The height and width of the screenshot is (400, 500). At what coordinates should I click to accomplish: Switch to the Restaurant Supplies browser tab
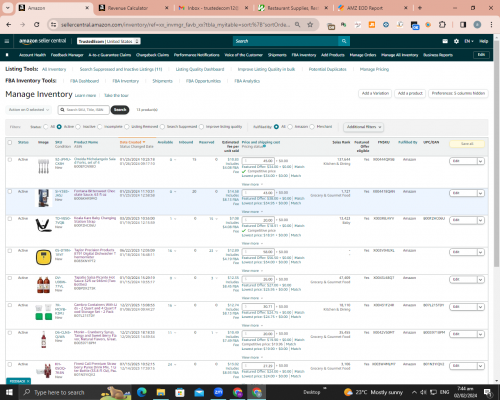[x=293, y=8]
